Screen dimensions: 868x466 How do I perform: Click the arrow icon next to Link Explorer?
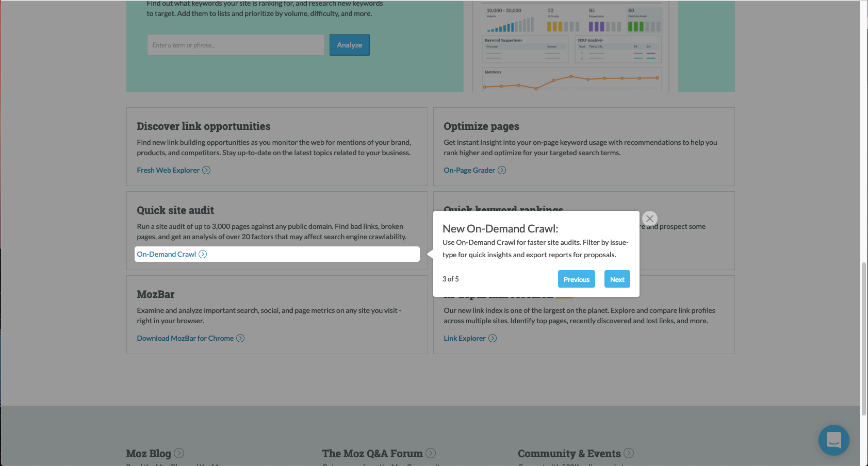[x=493, y=338]
